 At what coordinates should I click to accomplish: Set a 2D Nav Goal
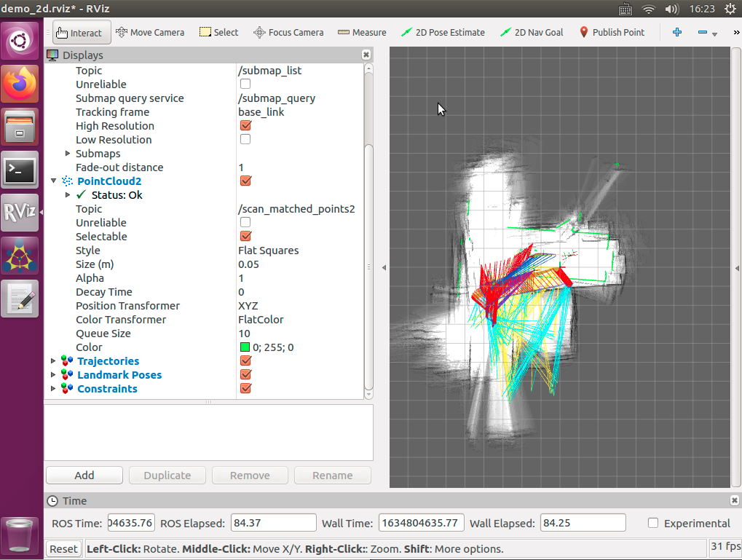(532, 32)
